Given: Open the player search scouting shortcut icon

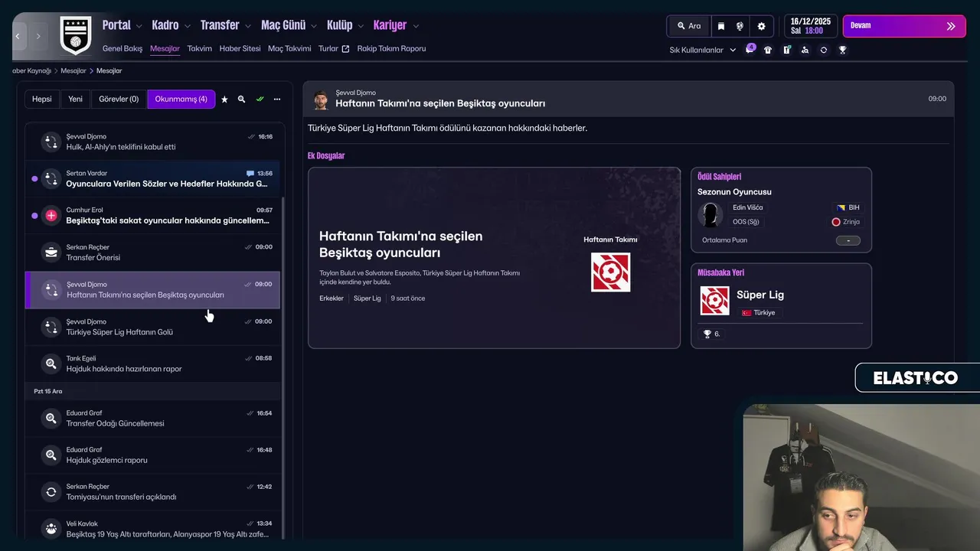Looking at the screenshot, I should pos(805,50).
